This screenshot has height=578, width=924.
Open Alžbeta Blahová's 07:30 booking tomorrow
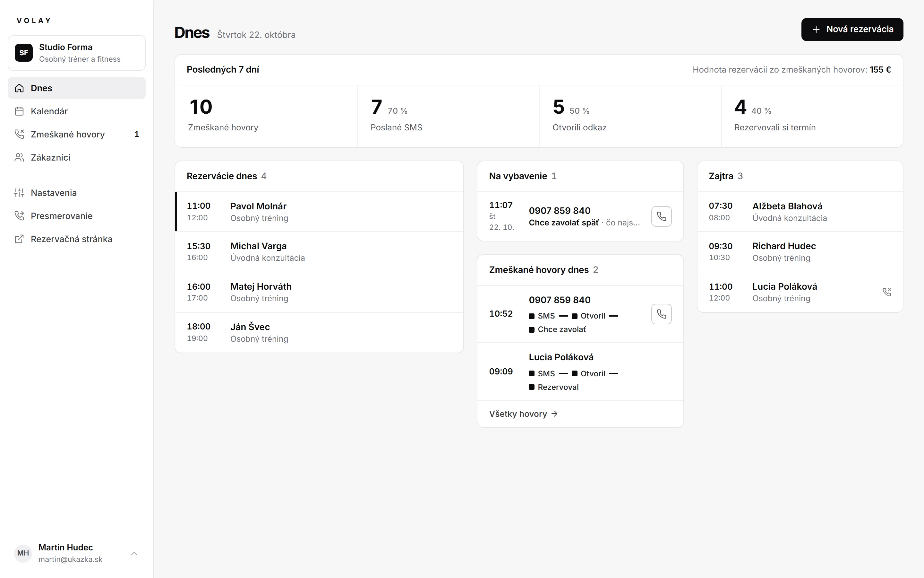tap(800, 212)
